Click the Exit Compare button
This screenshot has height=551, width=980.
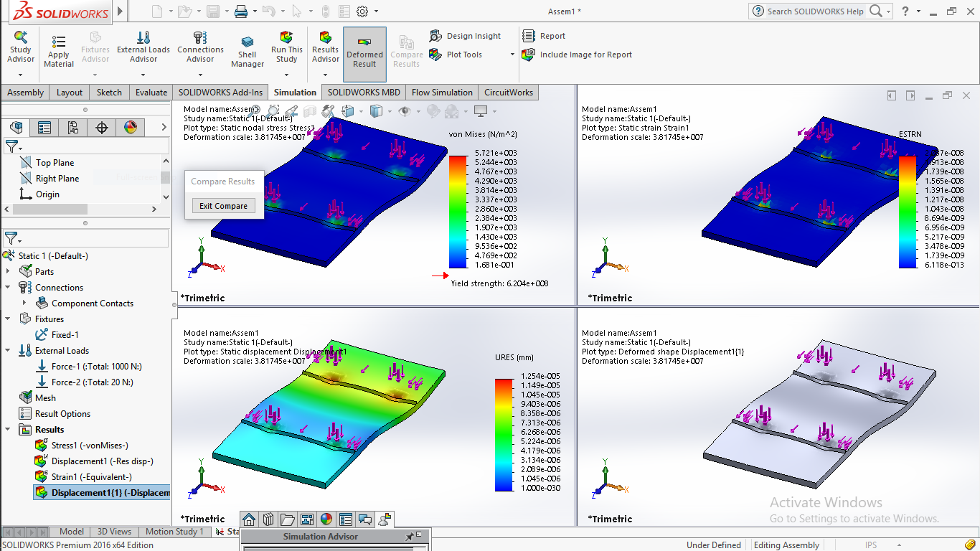pos(223,206)
